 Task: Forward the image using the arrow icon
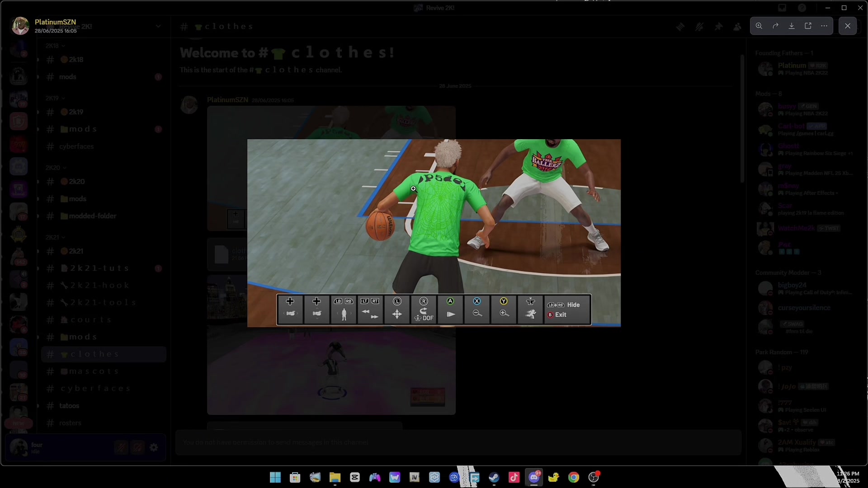(x=775, y=26)
